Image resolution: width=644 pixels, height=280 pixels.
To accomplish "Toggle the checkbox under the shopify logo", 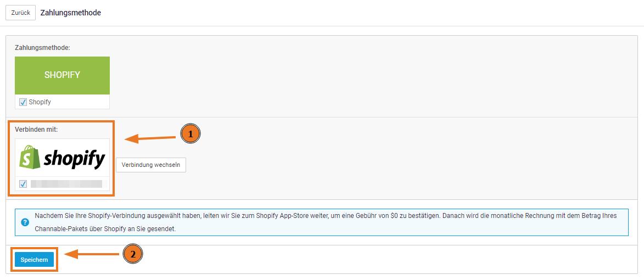I will 23,184.
